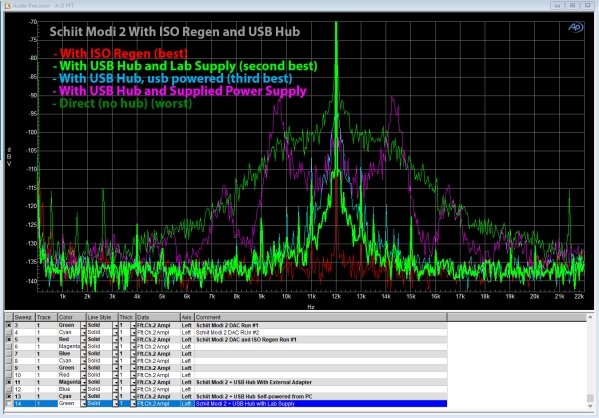599x418 pixels.
Task: Uncheck the display checkbox for sweep 13
Action: 9,396
